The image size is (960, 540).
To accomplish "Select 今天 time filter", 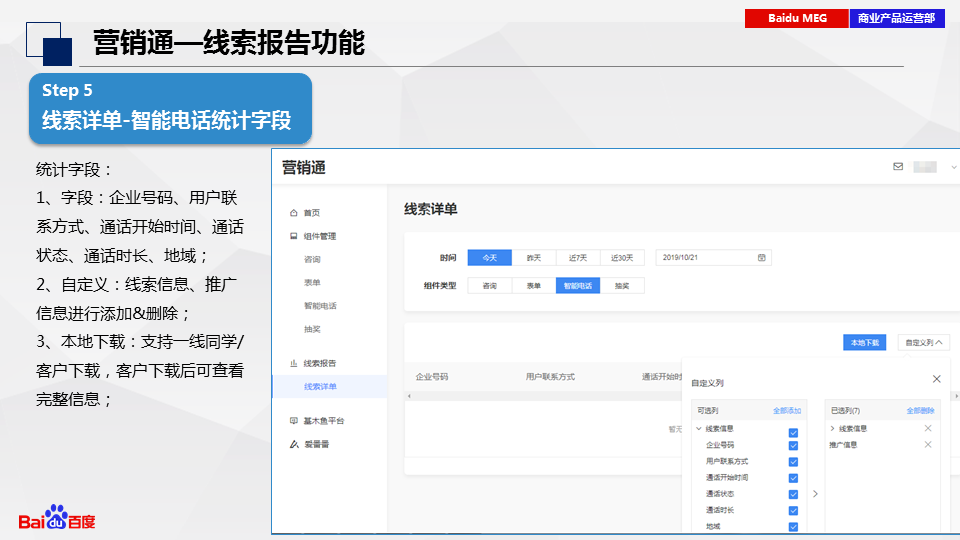I will [490, 258].
